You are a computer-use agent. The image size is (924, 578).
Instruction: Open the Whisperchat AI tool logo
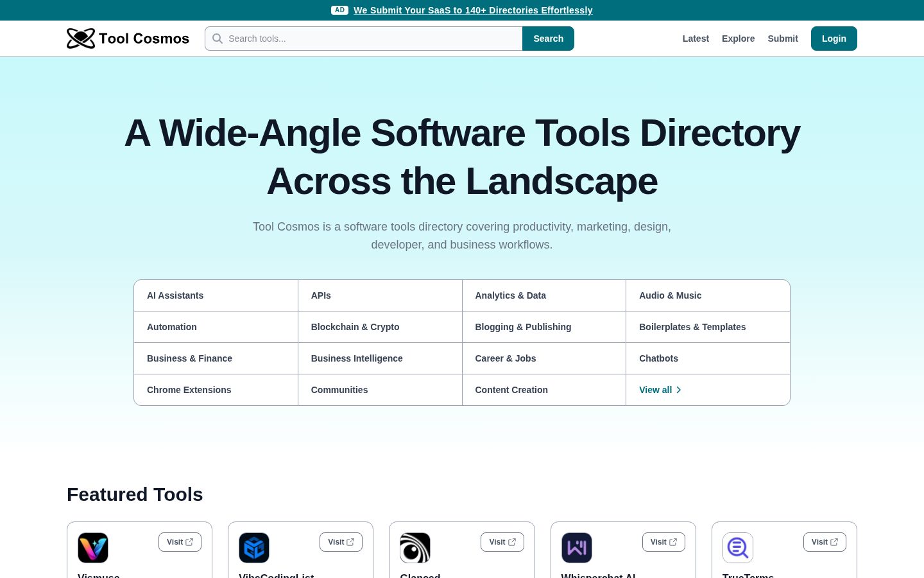pyautogui.click(x=577, y=548)
